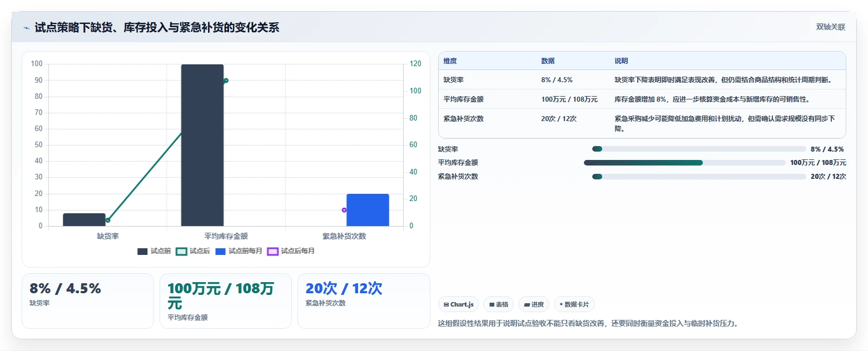The image size is (868, 351).
Task: Click the 紧急补货次数 progress bar
Action: tap(699, 177)
